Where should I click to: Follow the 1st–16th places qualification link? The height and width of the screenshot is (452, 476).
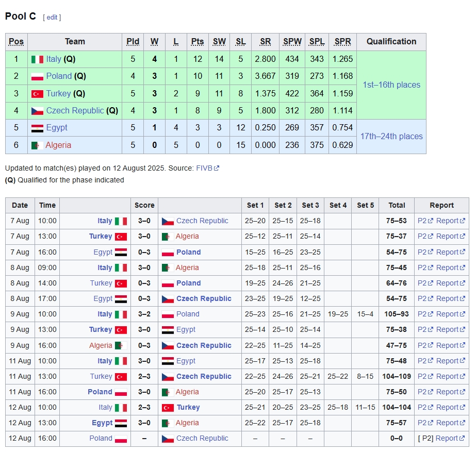click(391, 85)
